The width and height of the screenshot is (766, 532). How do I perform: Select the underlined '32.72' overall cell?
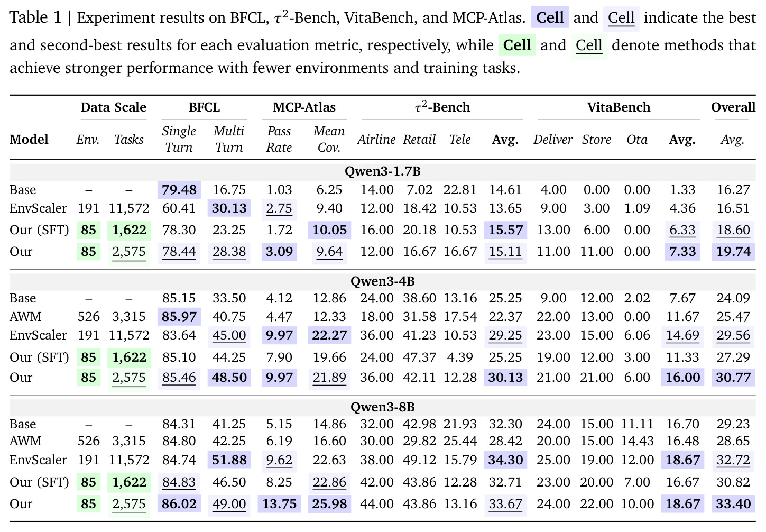point(733,460)
